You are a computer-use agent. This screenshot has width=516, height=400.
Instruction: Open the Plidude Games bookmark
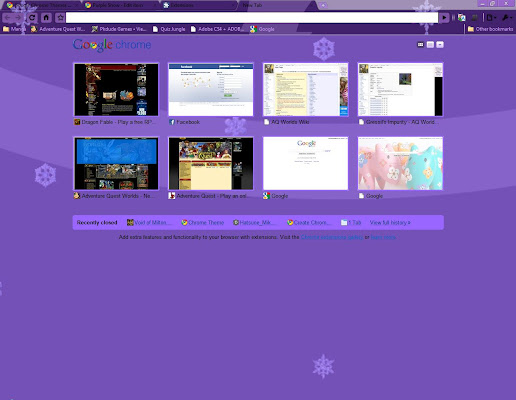(x=119, y=29)
